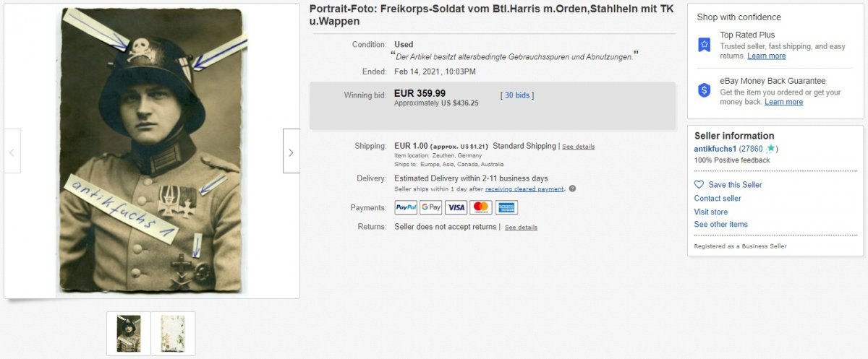Open seller profile antikfuchs1
Screen dimensions: 868x359
[x=715, y=149]
